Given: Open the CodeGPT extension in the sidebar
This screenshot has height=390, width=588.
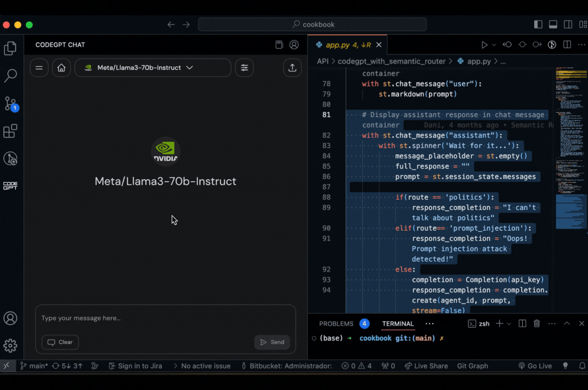Looking at the screenshot, I should pos(10,186).
